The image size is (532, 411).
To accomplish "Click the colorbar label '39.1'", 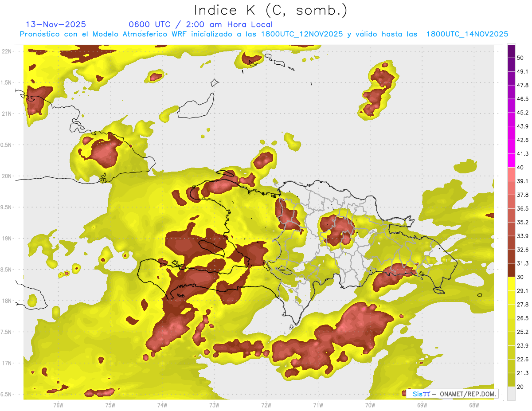I will click(522, 181).
